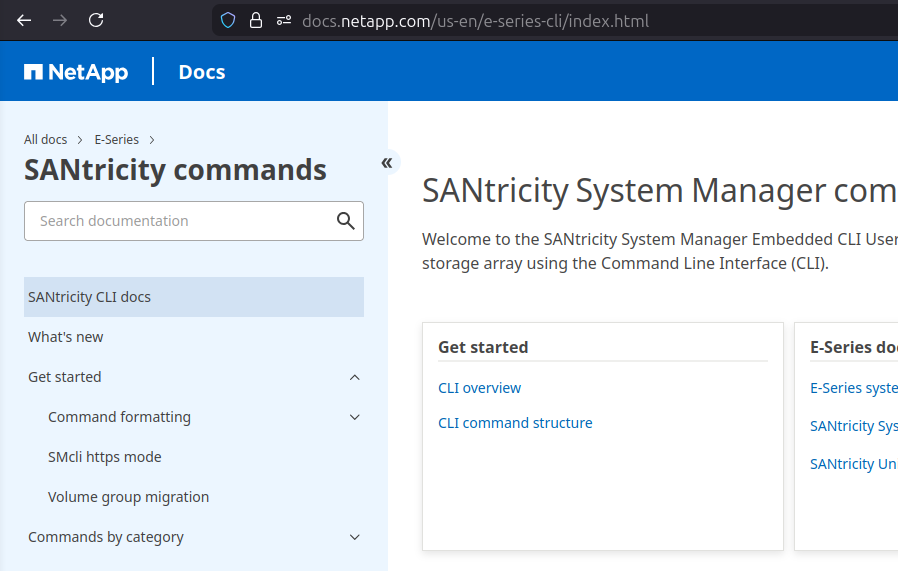Click the docs.netapp.com URL in address bar
898x571 pixels.
475,21
